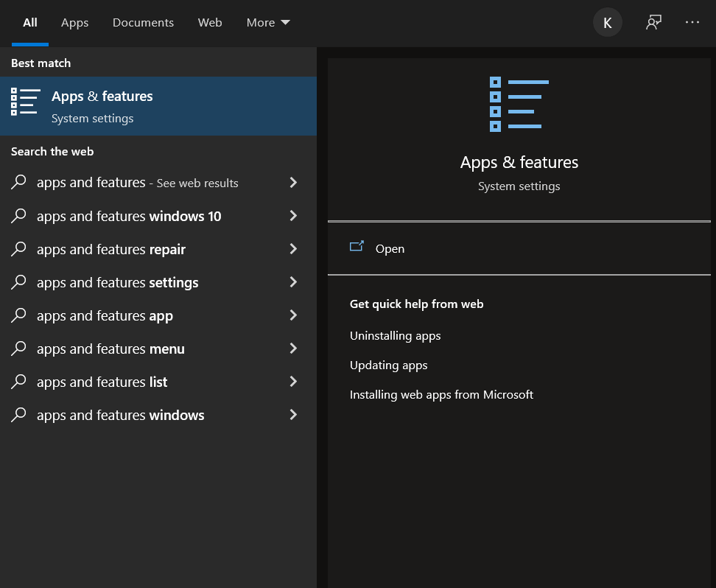Select apps and features menu suggestion
Image resolution: width=716 pixels, height=588 pixels.
[x=158, y=349]
